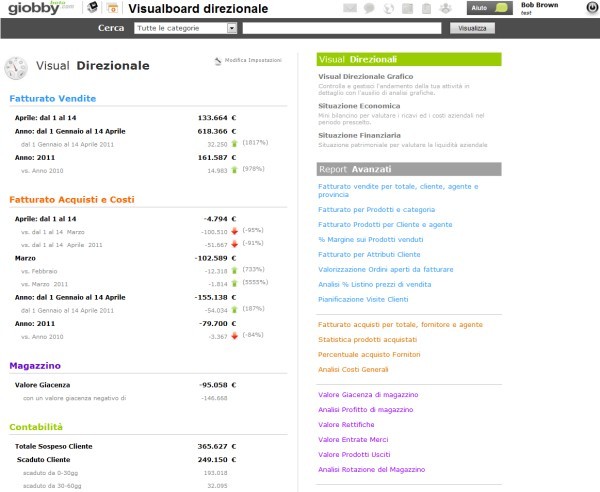Screen dimensions: 600x492
Task: Click the newspaper icon in the header
Action: pos(407,8)
